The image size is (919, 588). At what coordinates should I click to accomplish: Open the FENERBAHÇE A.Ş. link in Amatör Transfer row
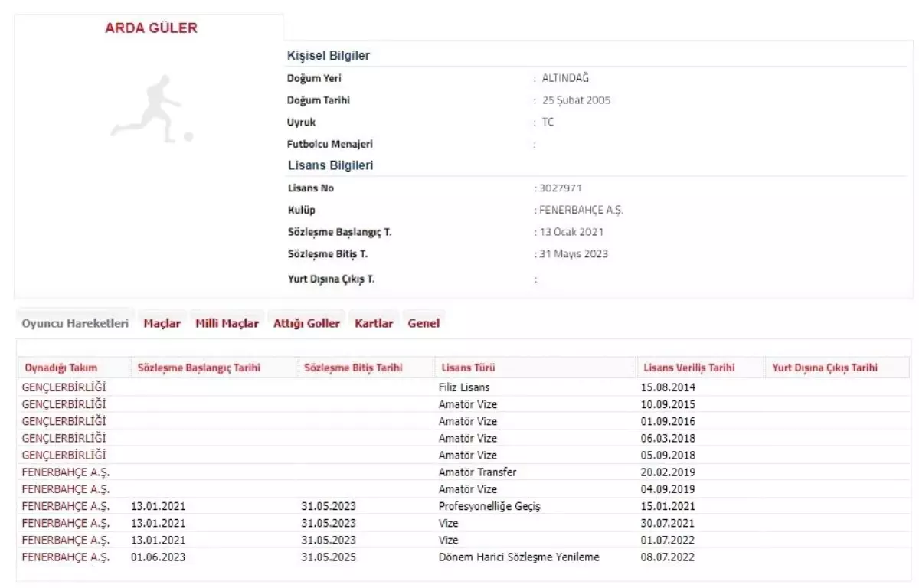click(66, 472)
